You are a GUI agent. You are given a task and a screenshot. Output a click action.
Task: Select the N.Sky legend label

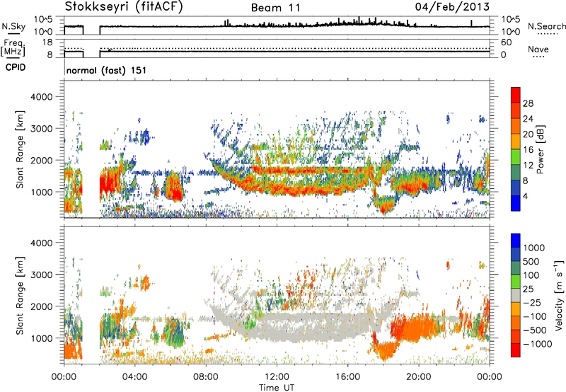(x=13, y=27)
